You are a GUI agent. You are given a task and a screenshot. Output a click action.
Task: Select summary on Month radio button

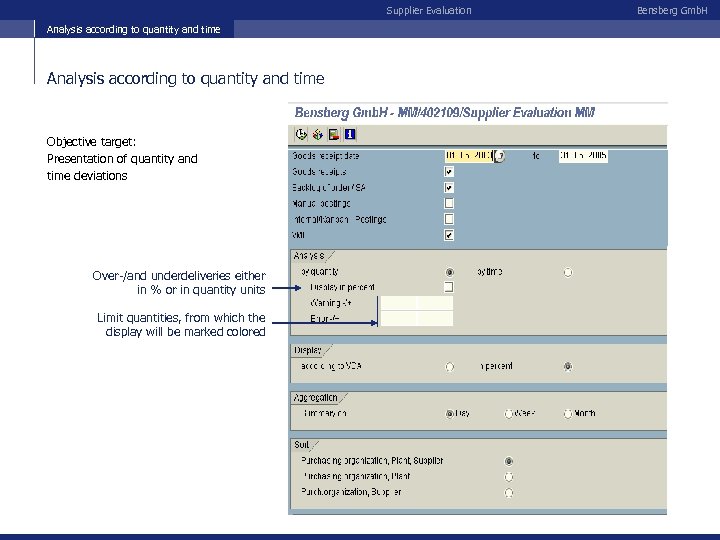pos(568,414)
